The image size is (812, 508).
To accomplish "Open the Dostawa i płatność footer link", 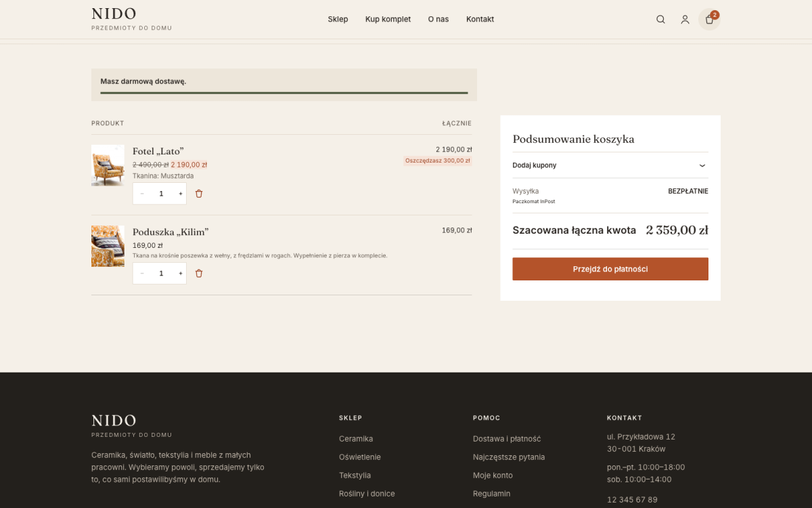I will pyautogui.click(x=507, y=439).
